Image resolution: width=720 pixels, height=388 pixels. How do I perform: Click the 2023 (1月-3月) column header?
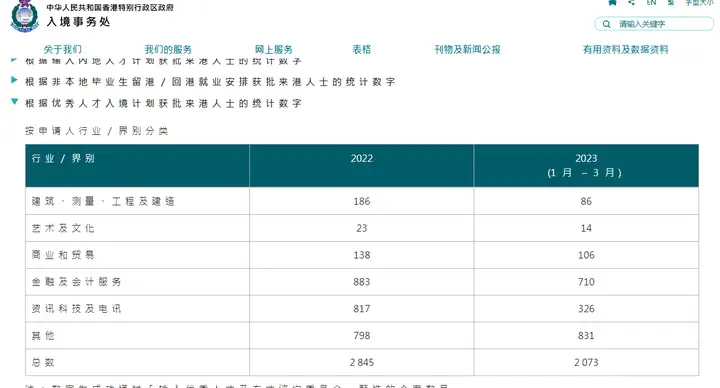(x=586, y=165)
